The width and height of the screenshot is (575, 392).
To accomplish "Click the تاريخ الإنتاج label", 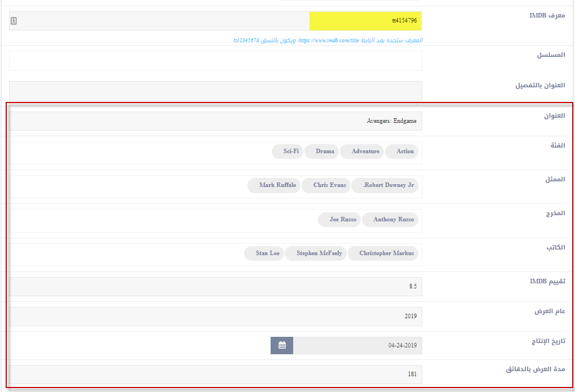I will pos(549,341).
